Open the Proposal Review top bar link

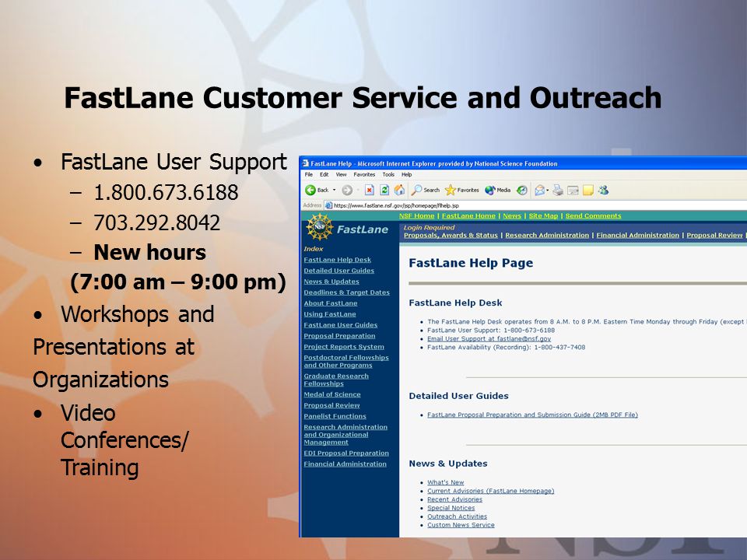pyautogui.click(x=714, y=235)
